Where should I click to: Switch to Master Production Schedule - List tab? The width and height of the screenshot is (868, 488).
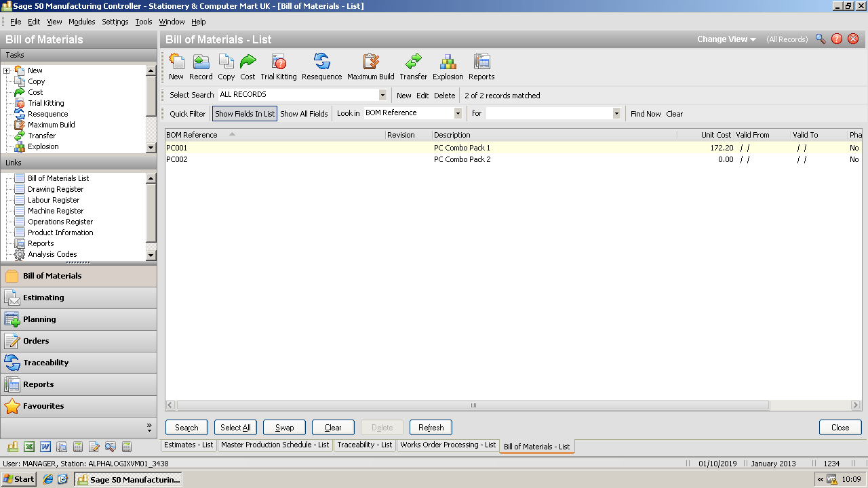[275, 445]
